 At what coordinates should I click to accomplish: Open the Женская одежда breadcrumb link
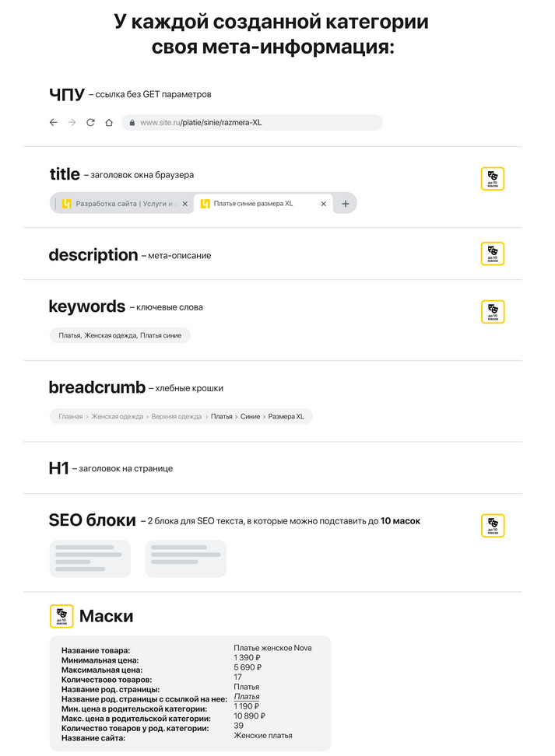(x=118, y=417)
